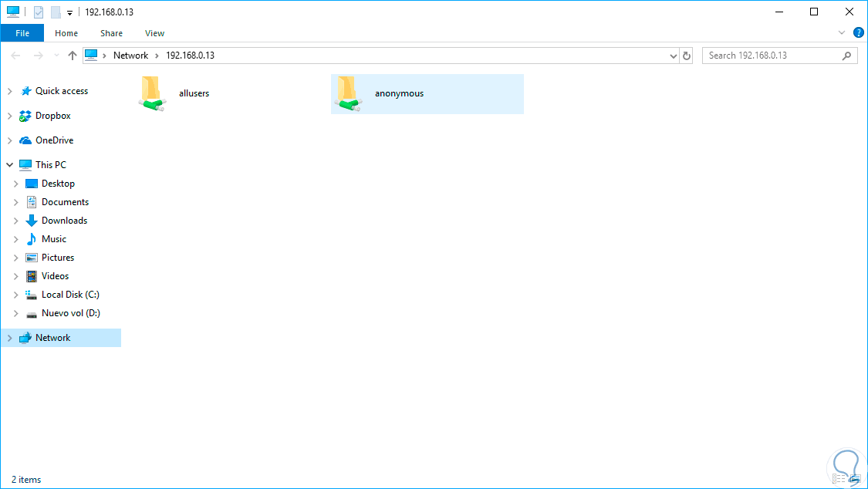
Task: Click the window system icon in title bar
Action: coord(13,11)
